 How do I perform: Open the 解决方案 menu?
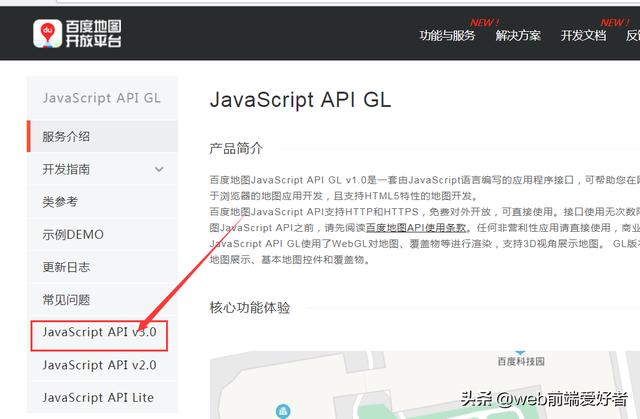click(518, 35)
